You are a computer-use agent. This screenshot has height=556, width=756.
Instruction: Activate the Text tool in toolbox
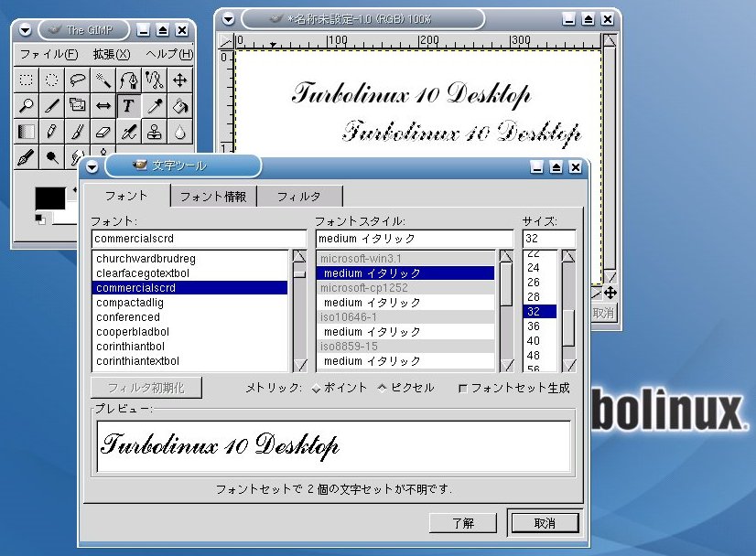[x=128, y=105]
